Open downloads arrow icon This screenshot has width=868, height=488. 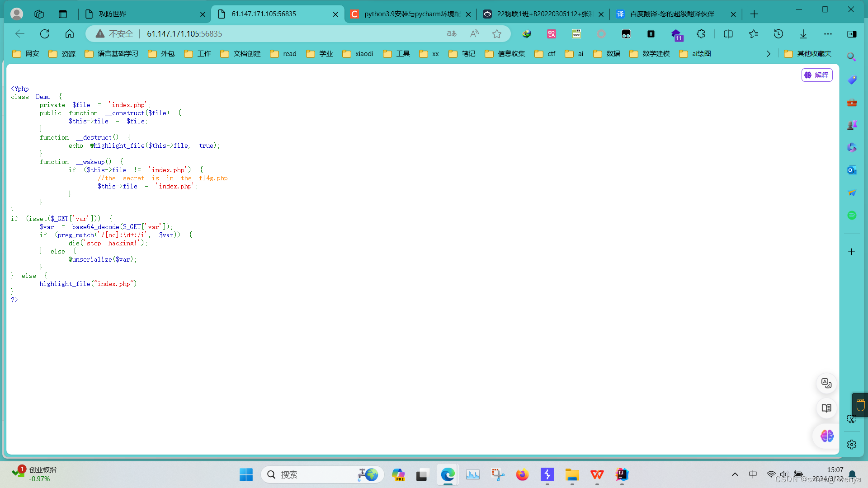[x=803, y=34]
